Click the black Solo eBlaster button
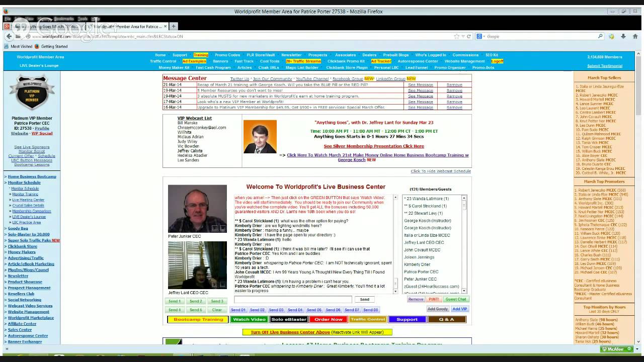The height and width of the screenshot is (362, 644). point(288,319)
